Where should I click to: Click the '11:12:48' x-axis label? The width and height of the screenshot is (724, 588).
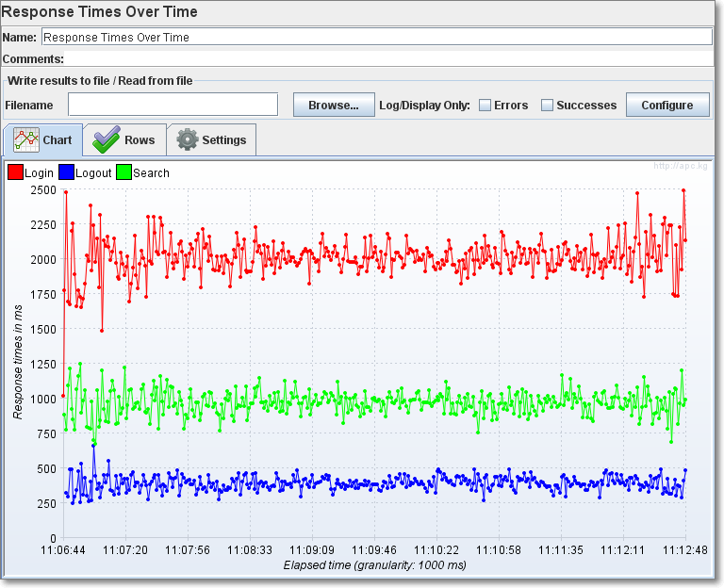tap(685, 550)
